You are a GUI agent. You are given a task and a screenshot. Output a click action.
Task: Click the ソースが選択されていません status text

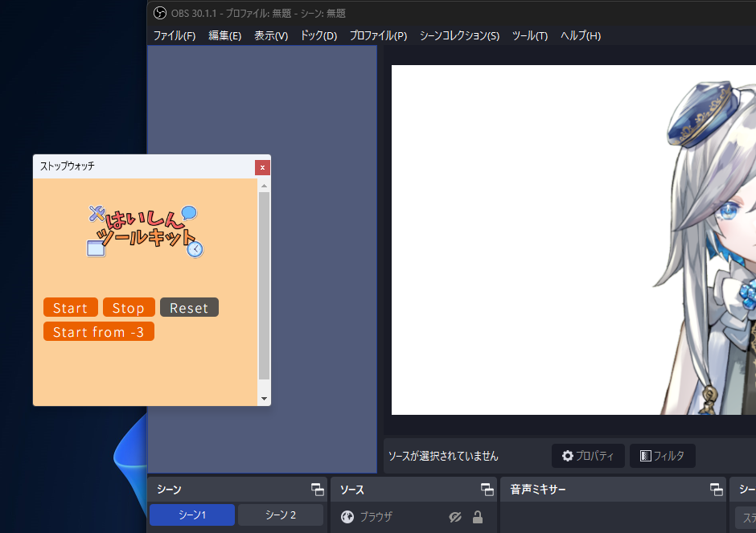coord(443,456)
